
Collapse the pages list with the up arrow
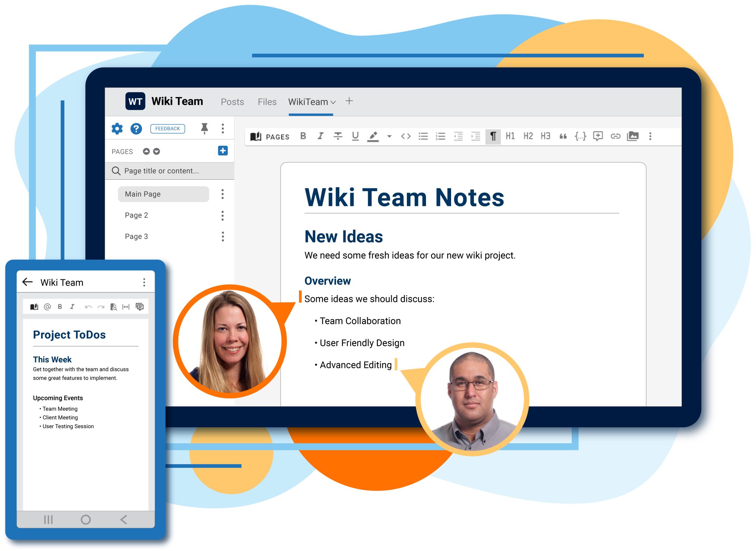[147, 151]
